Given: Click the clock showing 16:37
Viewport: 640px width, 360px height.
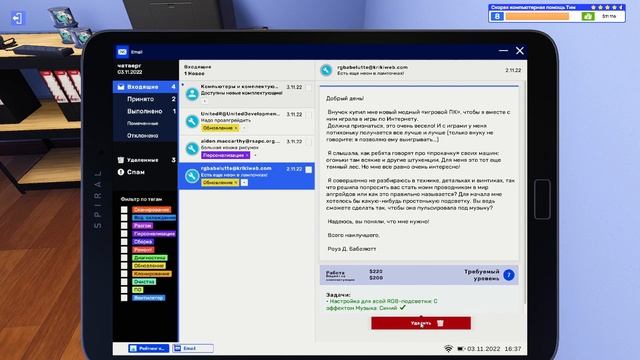Looking at the screenshot, I should click(513, 349).
